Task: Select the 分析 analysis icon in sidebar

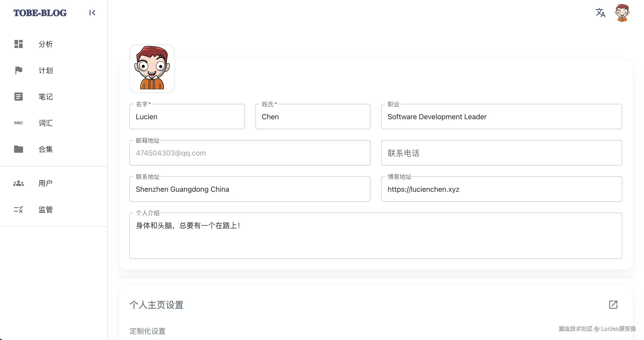Action: [18, 44]
